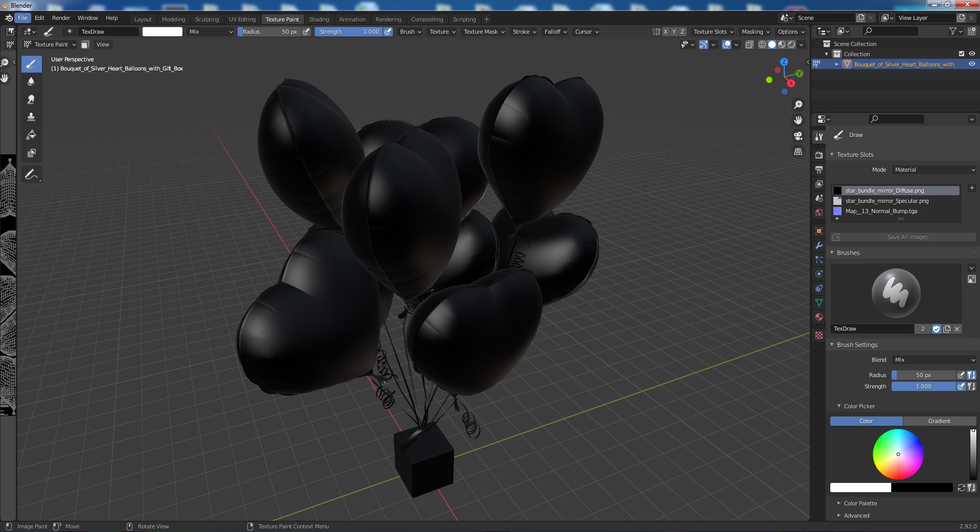
Task: Toggle radius pressure sensitivity in header
Action: (306, 32)
